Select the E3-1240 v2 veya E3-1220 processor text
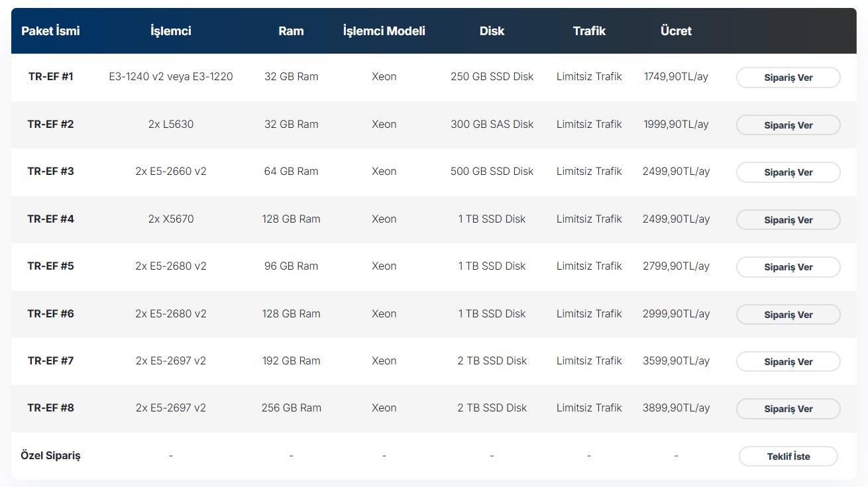 pos(171,77)
